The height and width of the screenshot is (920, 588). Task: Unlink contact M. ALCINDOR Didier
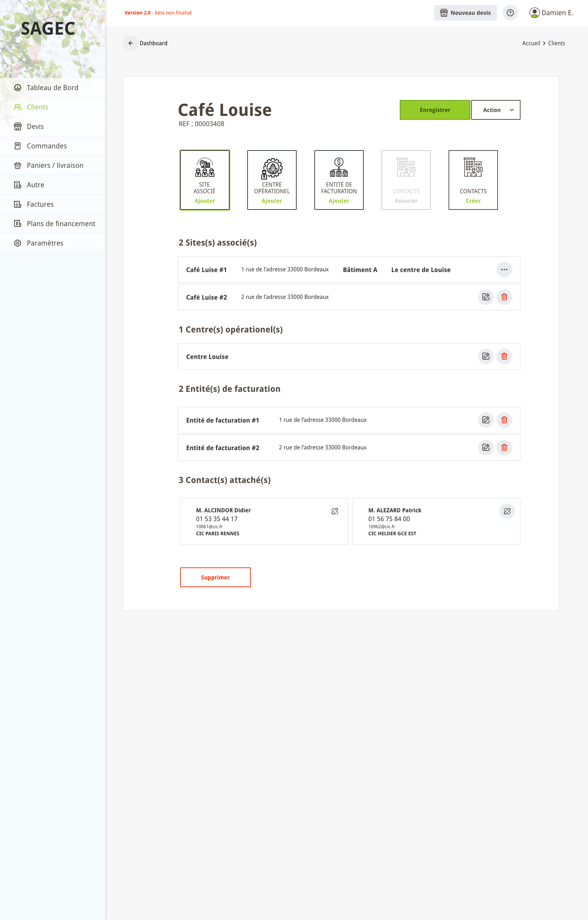[x=334, y=511]
